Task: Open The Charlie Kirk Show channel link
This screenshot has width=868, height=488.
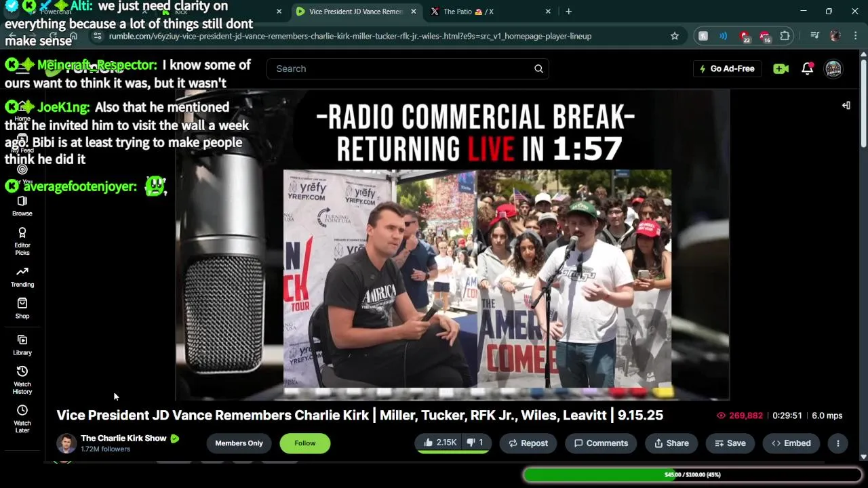Action: [123, 439]
